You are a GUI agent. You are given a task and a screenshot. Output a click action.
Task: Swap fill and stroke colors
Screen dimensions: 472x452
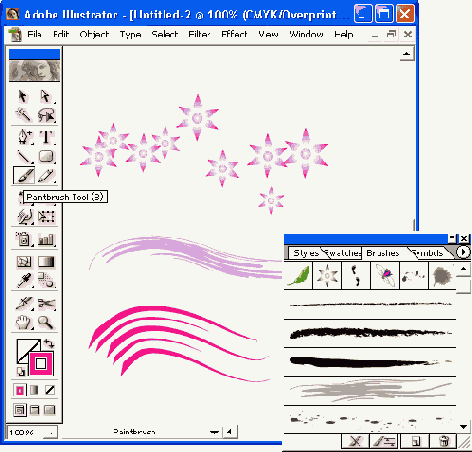click(49, 343)
